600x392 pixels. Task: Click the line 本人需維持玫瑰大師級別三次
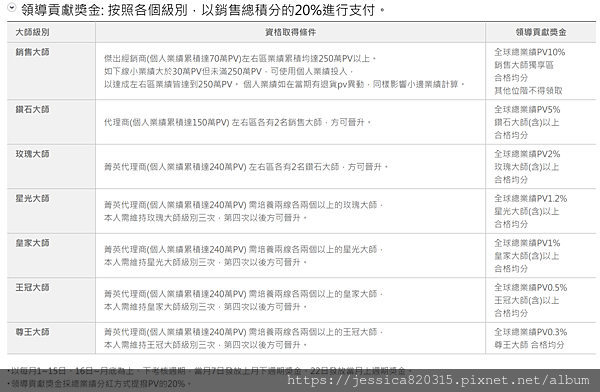pos(205,218)
